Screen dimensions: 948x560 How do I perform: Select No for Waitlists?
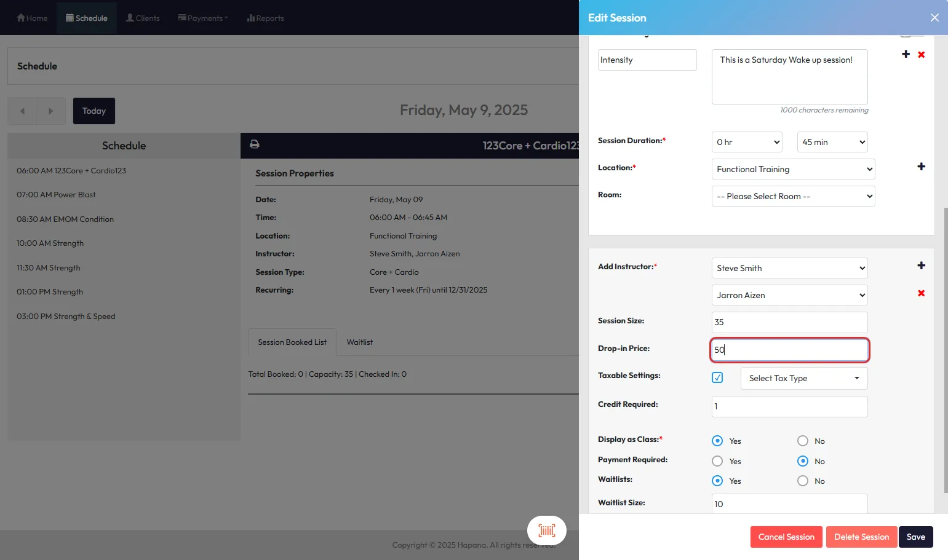[803, 481]
